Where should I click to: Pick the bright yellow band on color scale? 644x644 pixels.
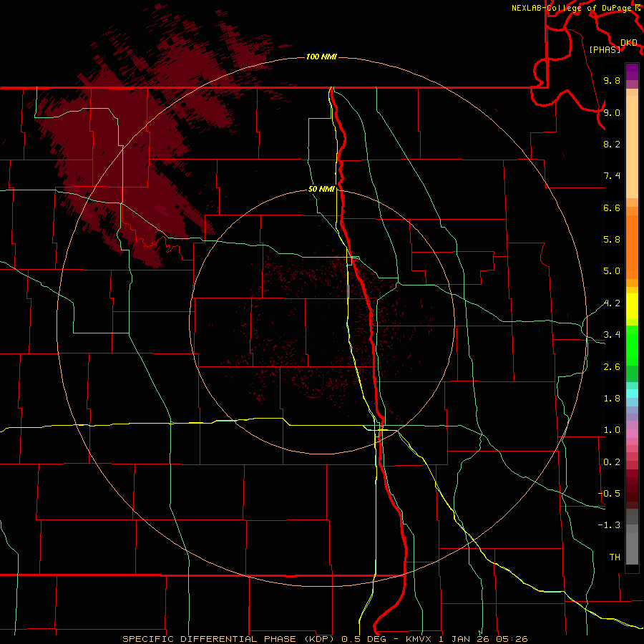coord(632,306)
